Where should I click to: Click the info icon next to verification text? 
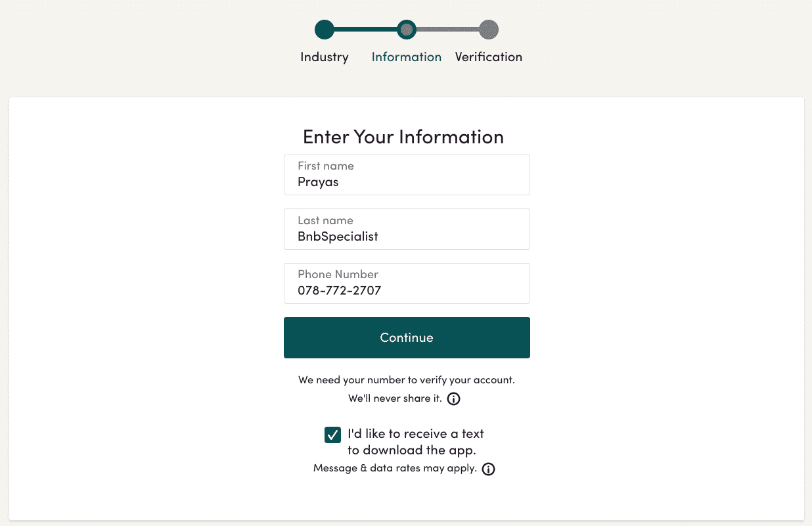click(x=453, y=398)
